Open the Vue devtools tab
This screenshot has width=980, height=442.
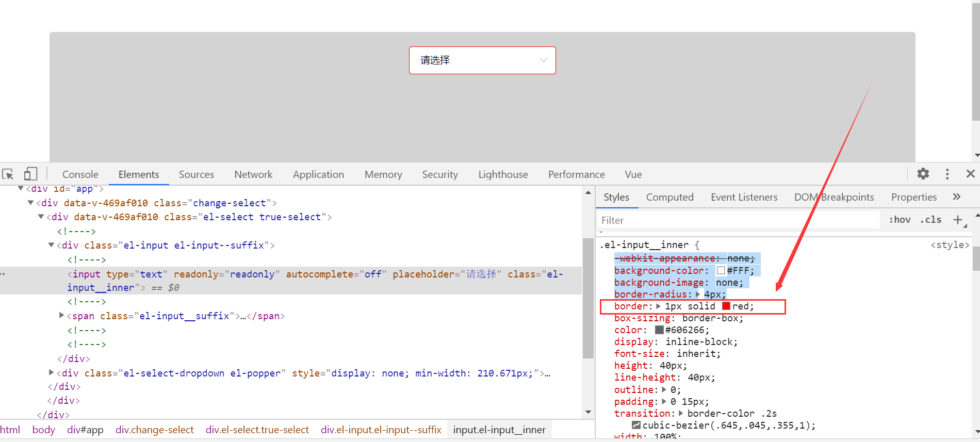[x=633, y=174]
